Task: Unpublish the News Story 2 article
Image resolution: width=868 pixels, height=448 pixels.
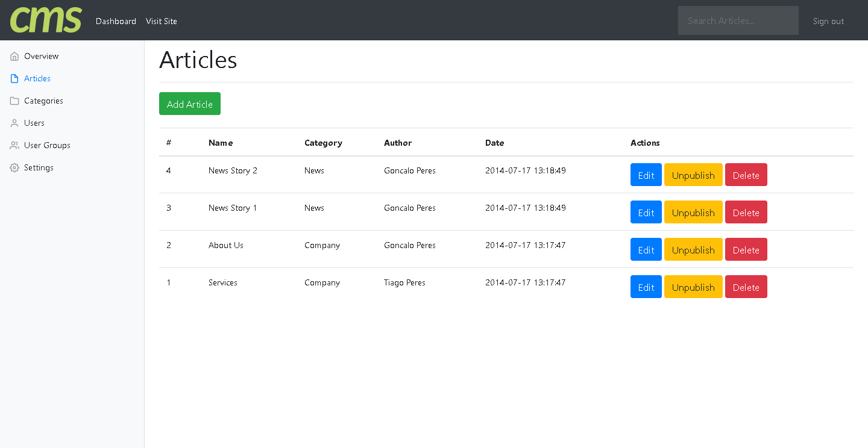Action: (x=693, y=175)
